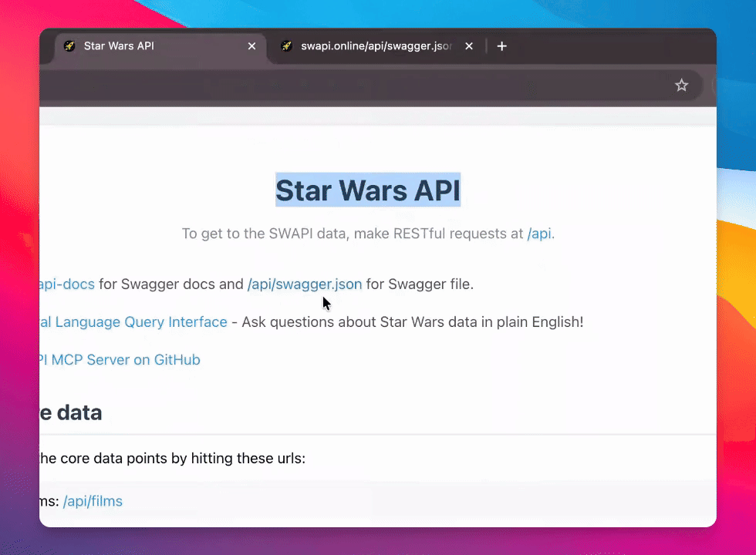Viewport: 756px width, 555px height.
Task: Open the /api/swagger.json link
Action: click(305, 284)
